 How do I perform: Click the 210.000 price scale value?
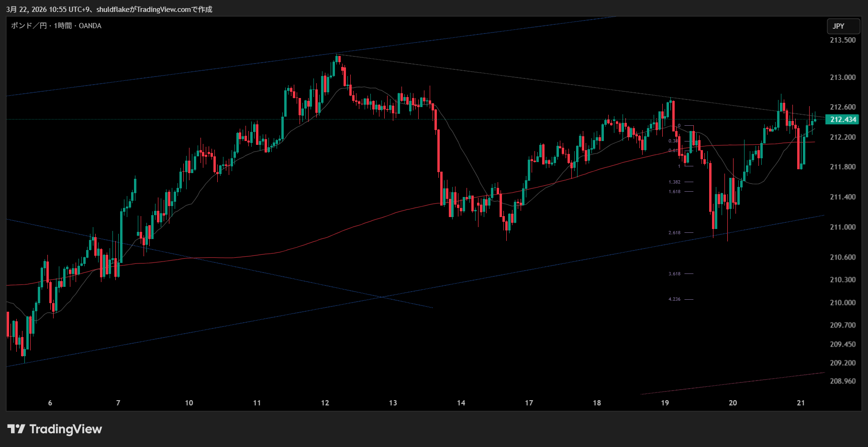point(843,303)
